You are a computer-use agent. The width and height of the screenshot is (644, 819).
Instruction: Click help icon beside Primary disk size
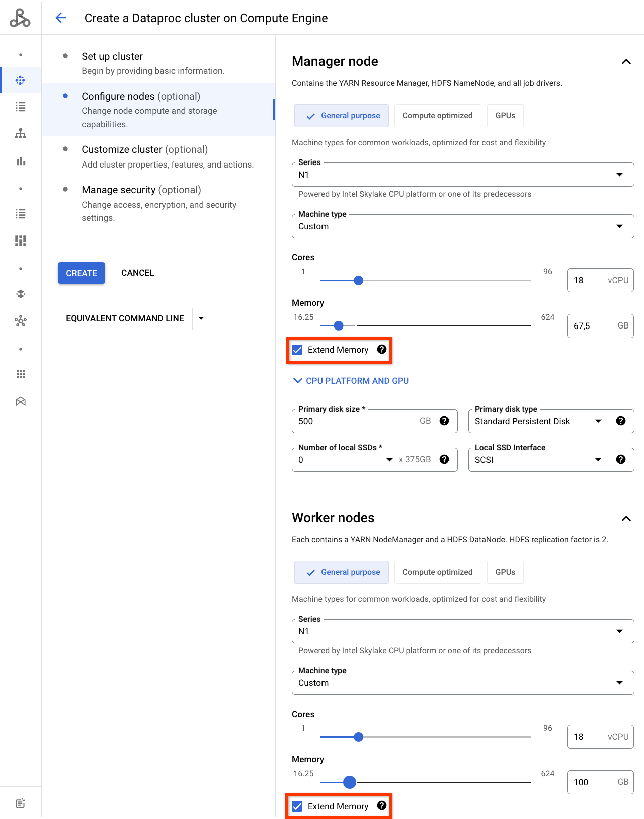click(444, 421)
